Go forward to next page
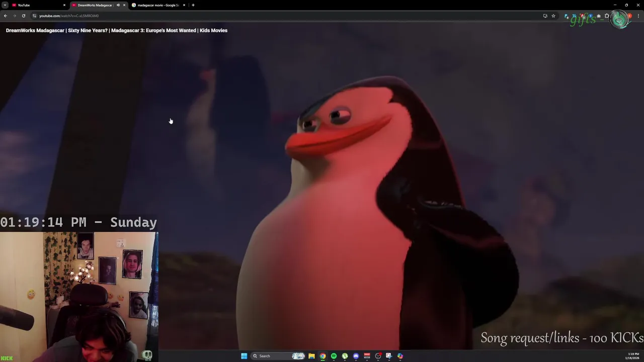Viewport: 644px width, 362px height. pyautogui.click(x=14, y=16)
